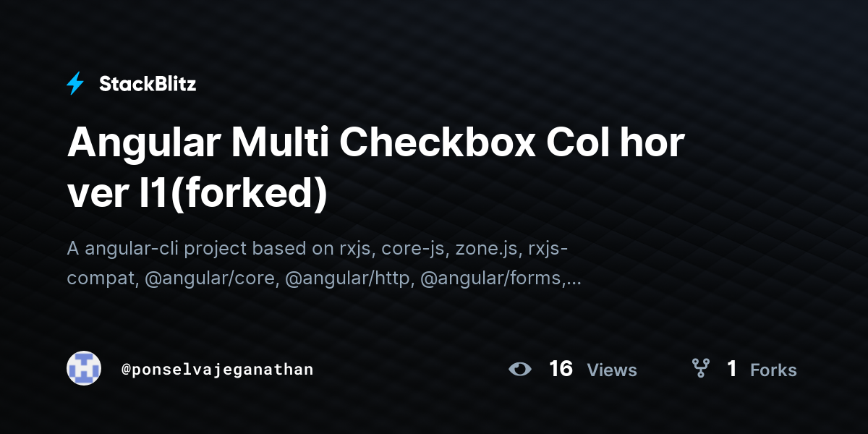Open the @ponselvajeganathan profile link
Screen dimensions: 868x434
tap(217, 370)
